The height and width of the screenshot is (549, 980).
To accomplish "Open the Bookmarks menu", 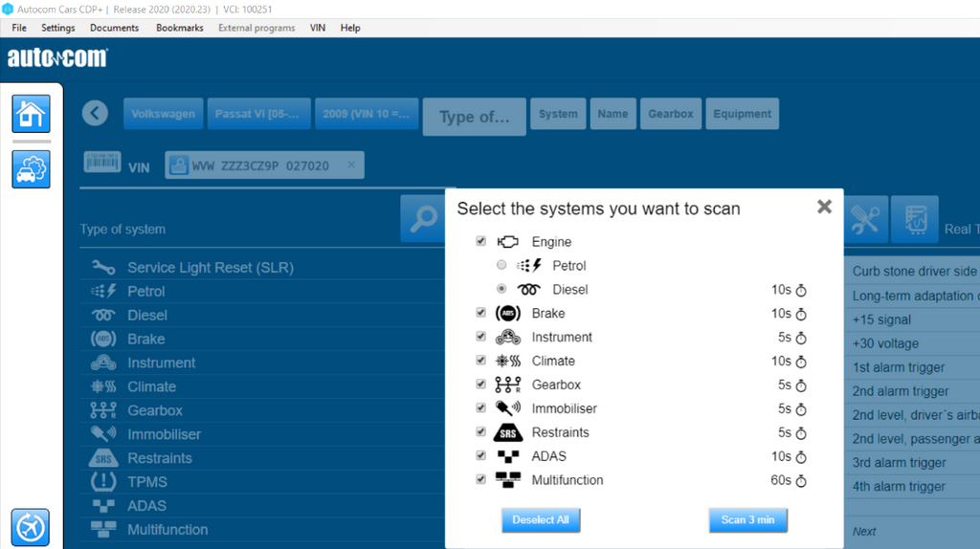I will (179, 28).
